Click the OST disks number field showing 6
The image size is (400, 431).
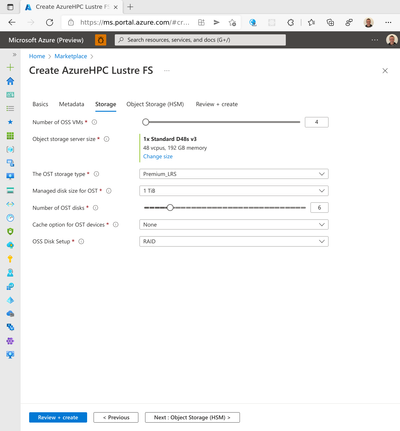[319, 208]
